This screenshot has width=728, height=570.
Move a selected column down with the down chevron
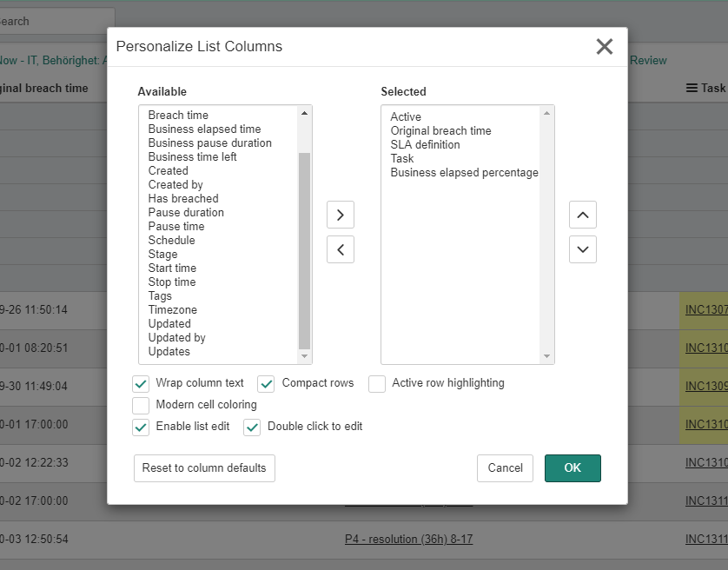click(583, 249)
